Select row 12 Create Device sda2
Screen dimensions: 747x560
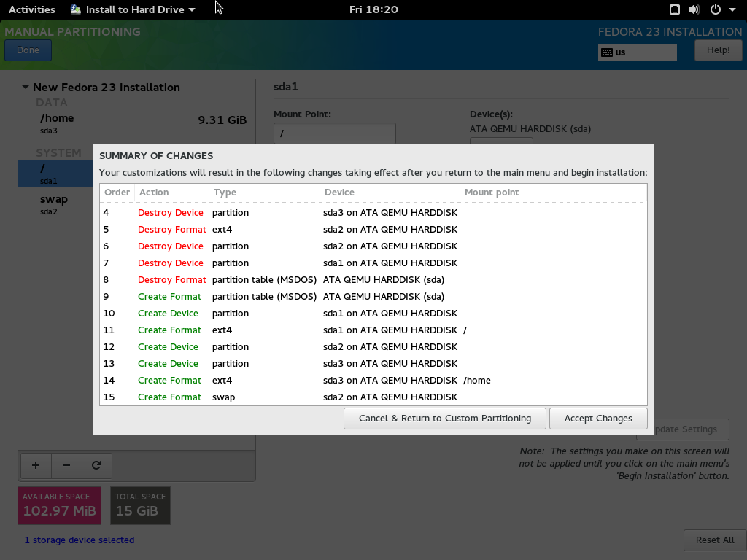(x=373, y=346)
